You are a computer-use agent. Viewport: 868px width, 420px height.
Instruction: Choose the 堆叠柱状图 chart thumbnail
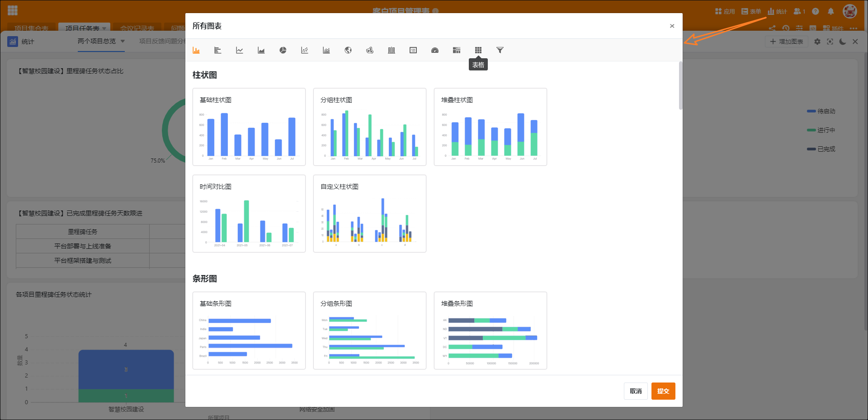[491, 127]
